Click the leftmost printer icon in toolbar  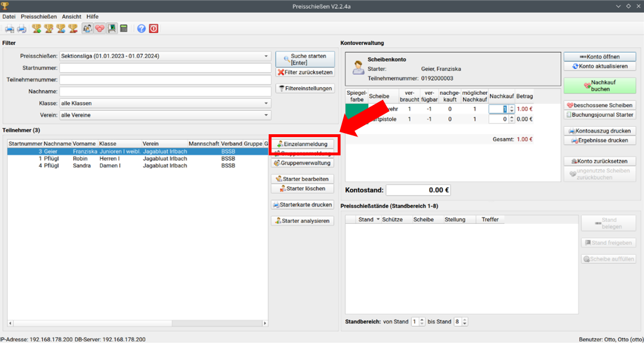coord(10,29)
